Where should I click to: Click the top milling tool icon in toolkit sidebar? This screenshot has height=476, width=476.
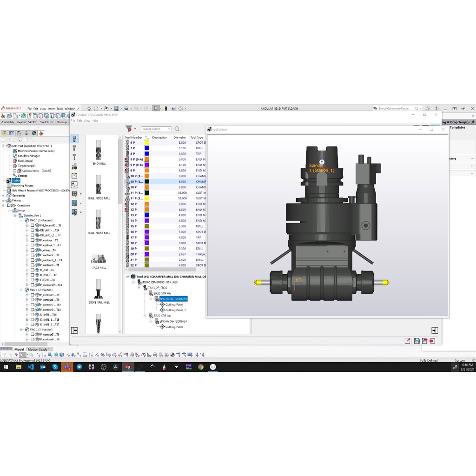point(74,139)
